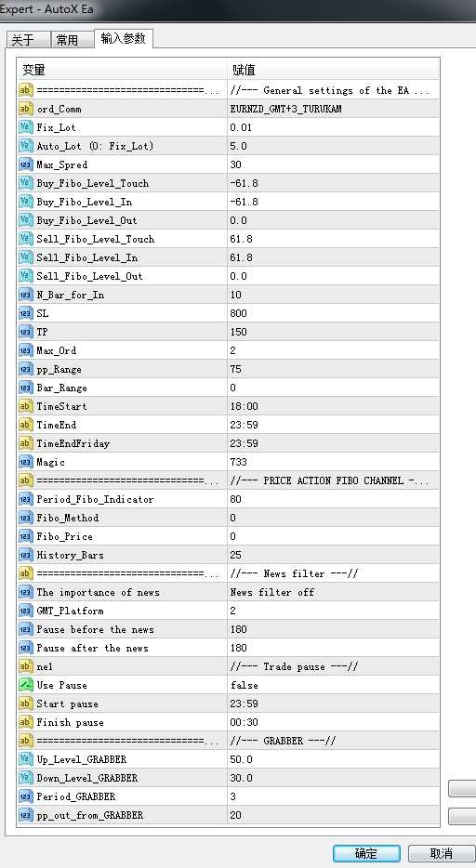Click the integer icon beside Max_Spred

26,164
